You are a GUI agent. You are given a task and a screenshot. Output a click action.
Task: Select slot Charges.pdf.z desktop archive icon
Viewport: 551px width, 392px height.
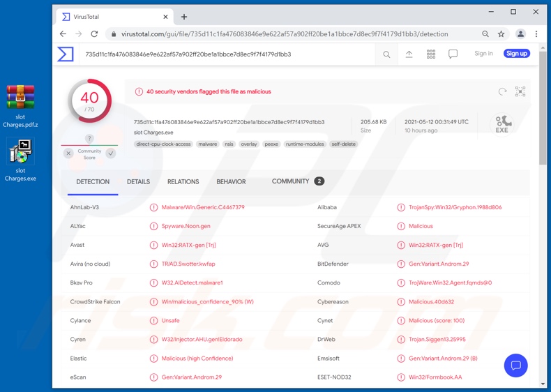pos(20,106)
